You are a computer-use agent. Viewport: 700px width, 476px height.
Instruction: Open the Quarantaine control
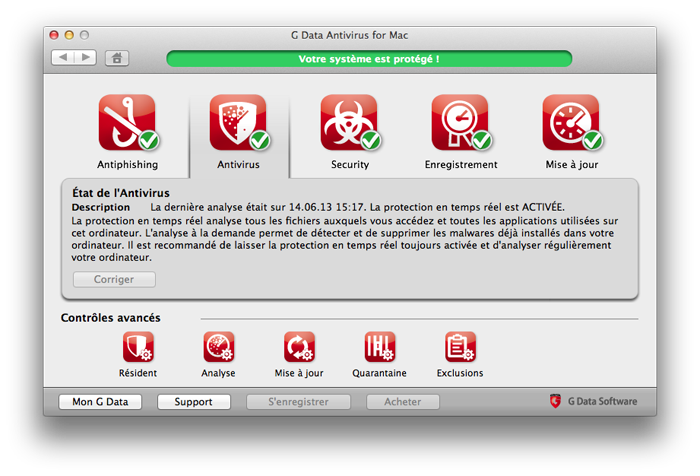click(379, 347)
